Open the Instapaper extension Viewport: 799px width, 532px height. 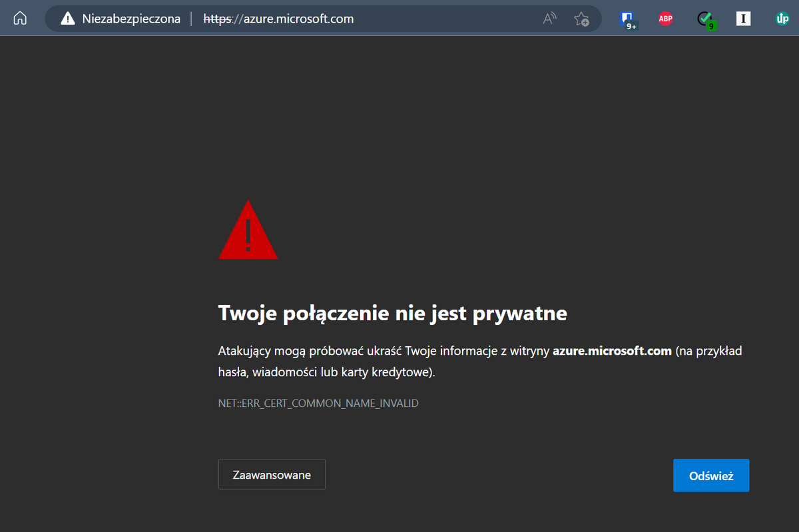click(x=743, y=18)
